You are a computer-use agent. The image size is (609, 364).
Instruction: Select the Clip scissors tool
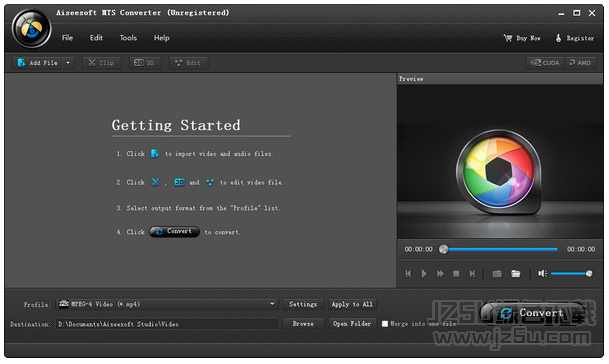101,63
